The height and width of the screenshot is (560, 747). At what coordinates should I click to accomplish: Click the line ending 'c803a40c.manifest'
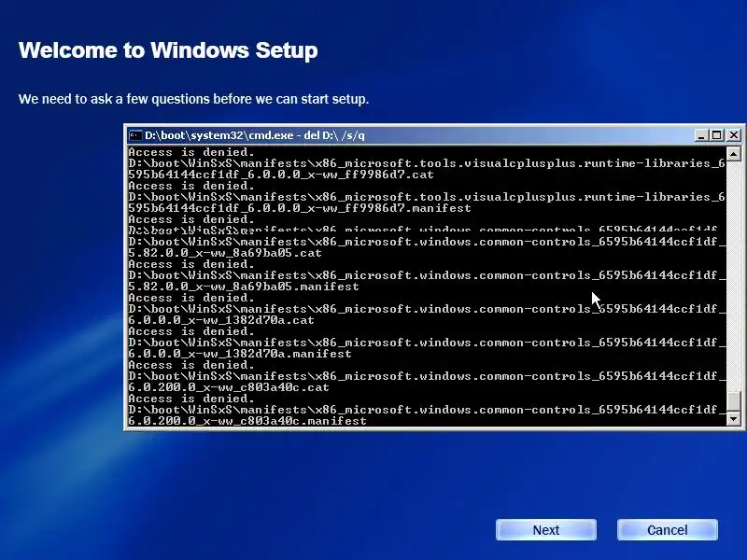(247, 421)
